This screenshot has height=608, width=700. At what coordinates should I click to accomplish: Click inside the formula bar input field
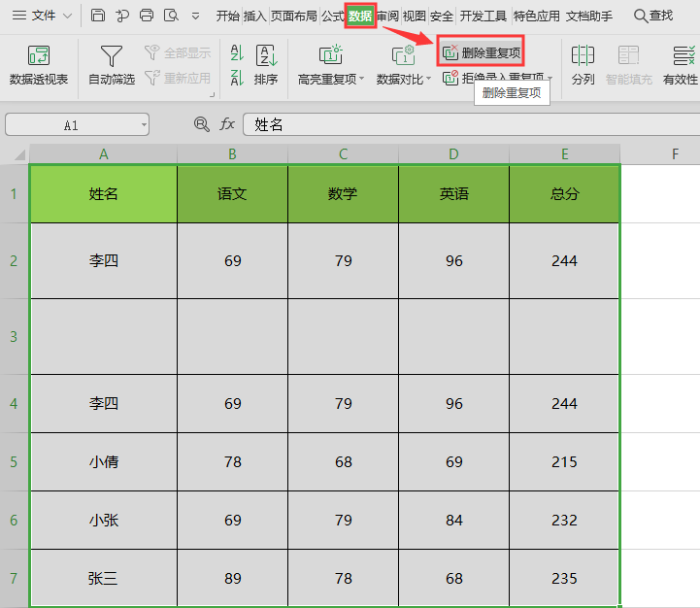coord(466,125)
